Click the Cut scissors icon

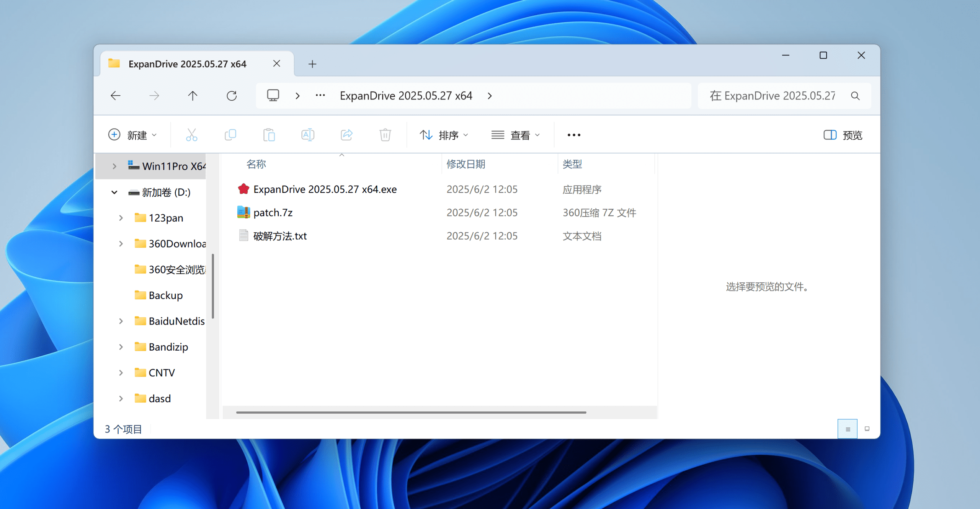191,135
